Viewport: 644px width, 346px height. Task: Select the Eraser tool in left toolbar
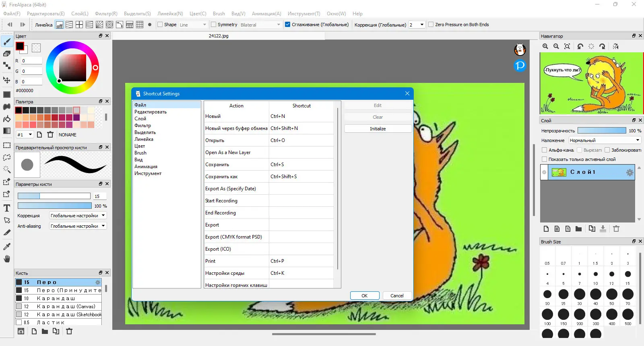(x=7, y=54)
